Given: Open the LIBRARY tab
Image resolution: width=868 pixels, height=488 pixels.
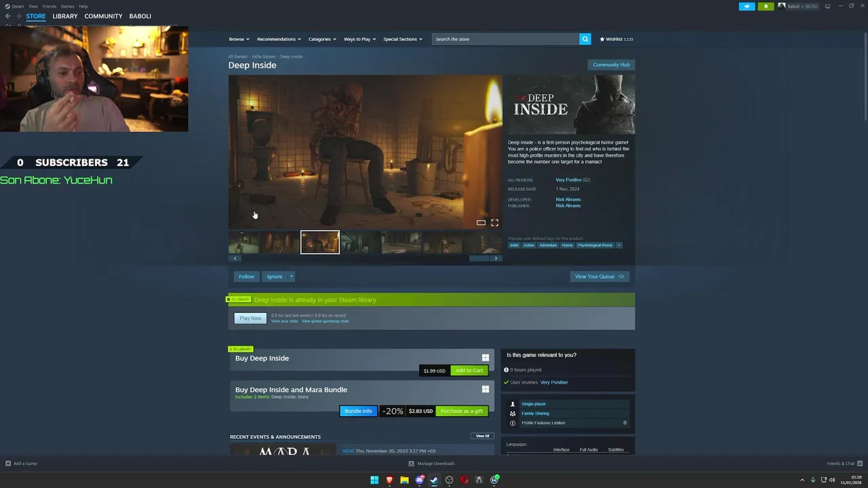Looking at the screenshot, I should pos(65,16).
